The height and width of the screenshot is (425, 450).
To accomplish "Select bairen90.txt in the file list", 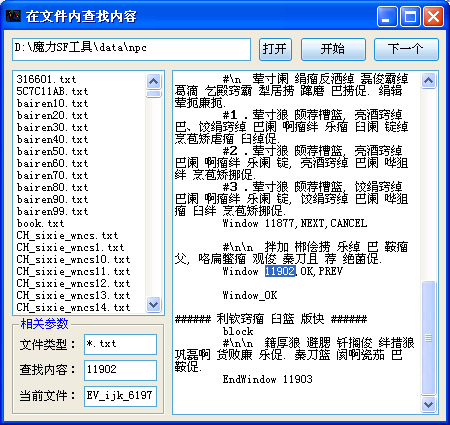I will (x=52, y=199).
